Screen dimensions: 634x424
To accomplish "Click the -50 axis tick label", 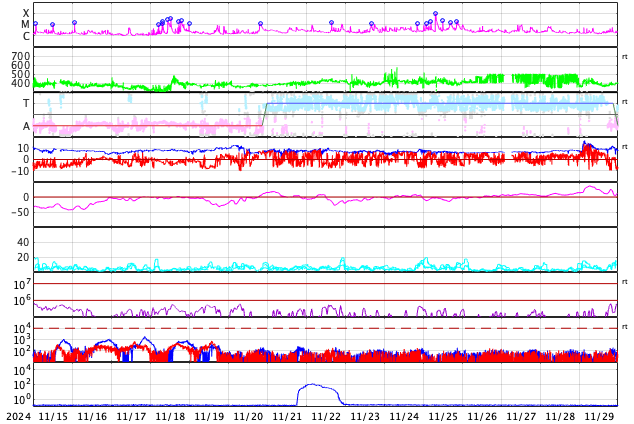I will (x=20, y=212).
